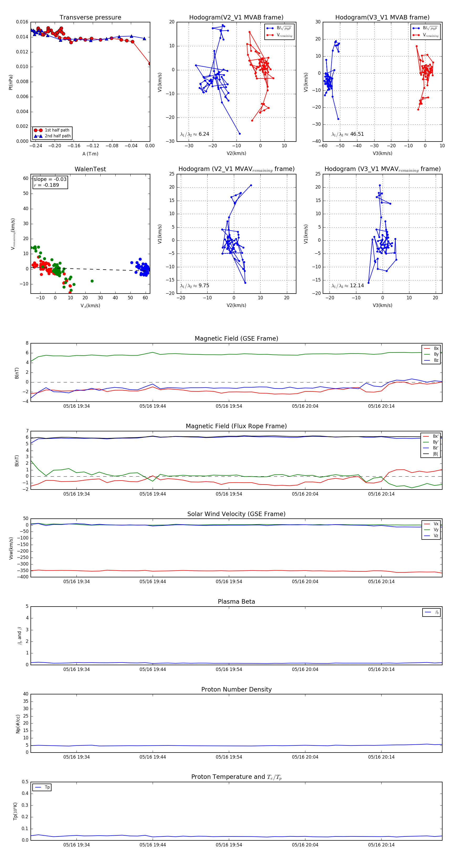Click the "Magnetic Field (Flux Rope Frame)" title
The image size is (473, 868).
pos(236,426)
